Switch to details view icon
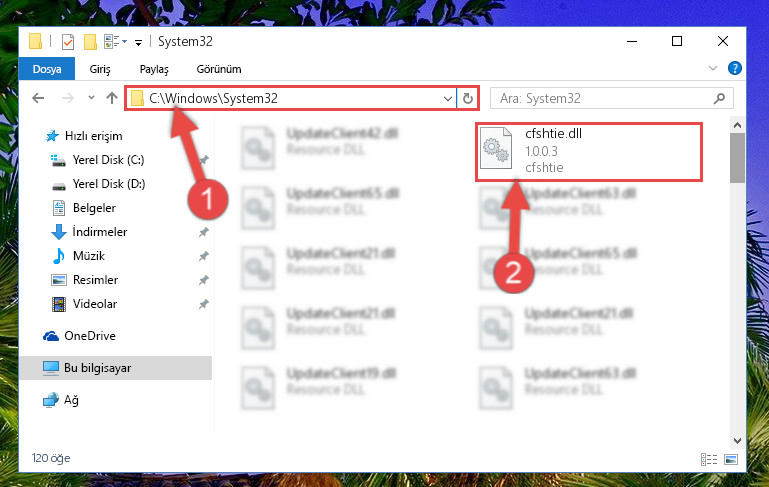Viewport: 769px width, 487px height. point(709,460)
